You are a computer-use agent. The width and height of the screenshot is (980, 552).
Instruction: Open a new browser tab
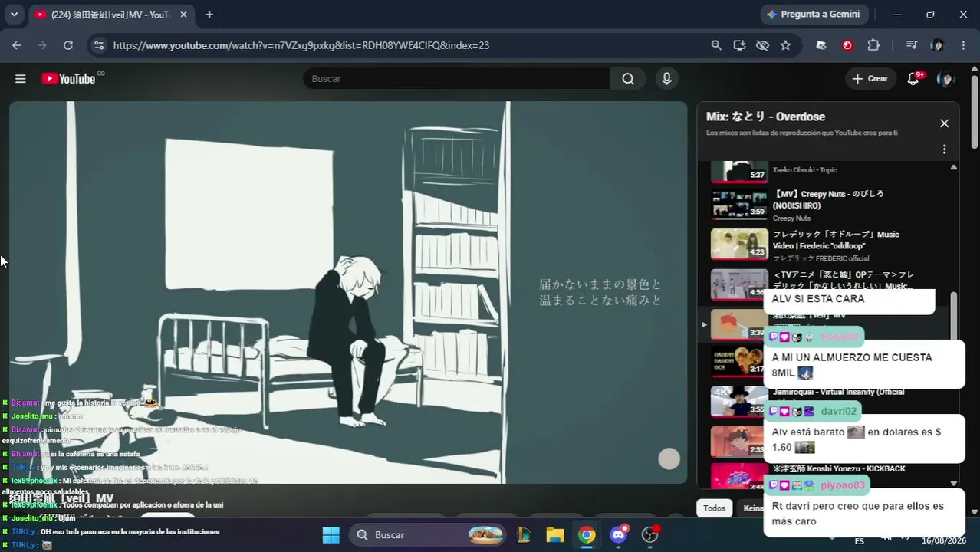click(x=209, y=15)
